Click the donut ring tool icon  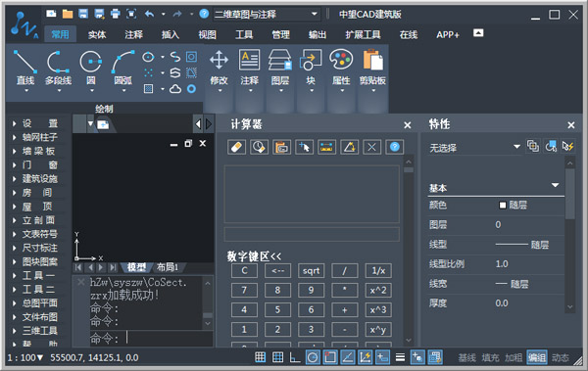[x=192, y=89]
